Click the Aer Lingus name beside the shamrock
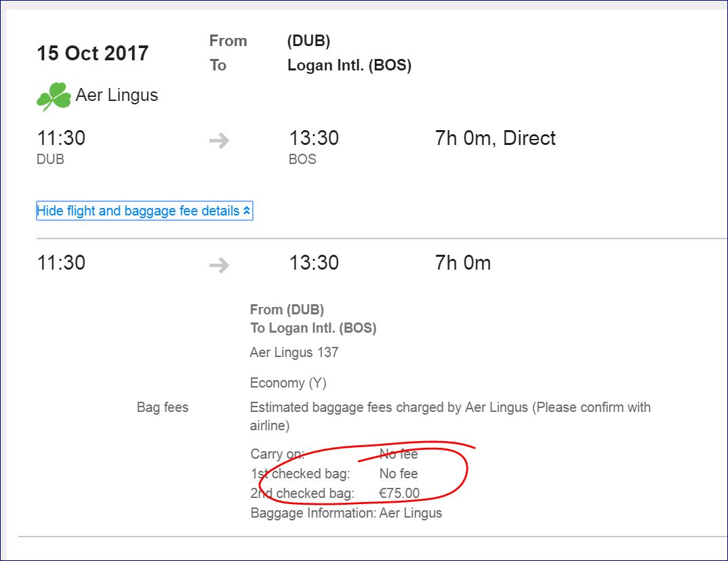Screen dimensions: 728x561 (x=117, y=95)
